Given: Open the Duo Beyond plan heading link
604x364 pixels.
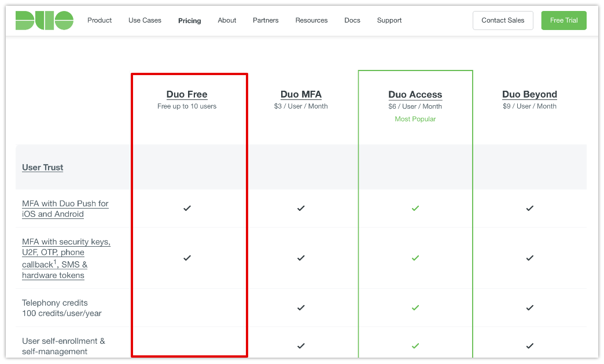Looking at the screenshot, I should pyautogui.click(x=529, y=94).
